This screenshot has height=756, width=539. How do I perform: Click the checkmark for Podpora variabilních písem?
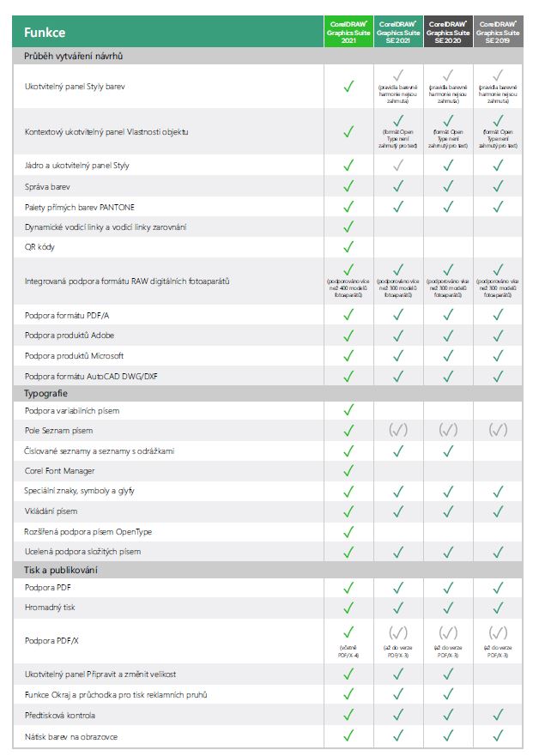(348, 410)
